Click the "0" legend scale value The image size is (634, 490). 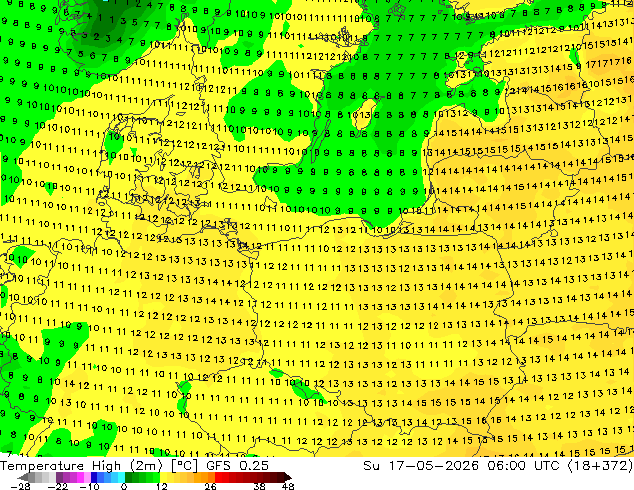[124, 486]
